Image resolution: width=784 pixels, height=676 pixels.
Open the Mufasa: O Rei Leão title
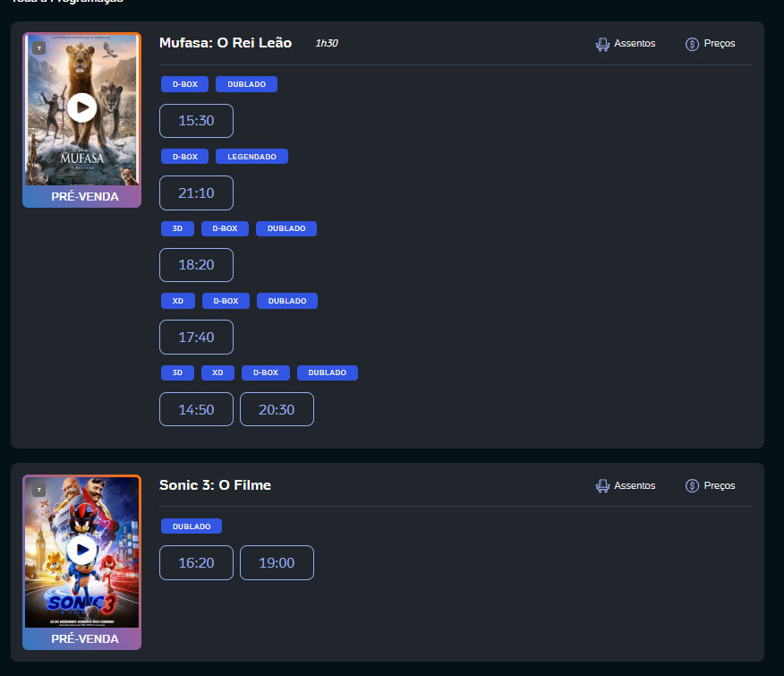point(226,43)
